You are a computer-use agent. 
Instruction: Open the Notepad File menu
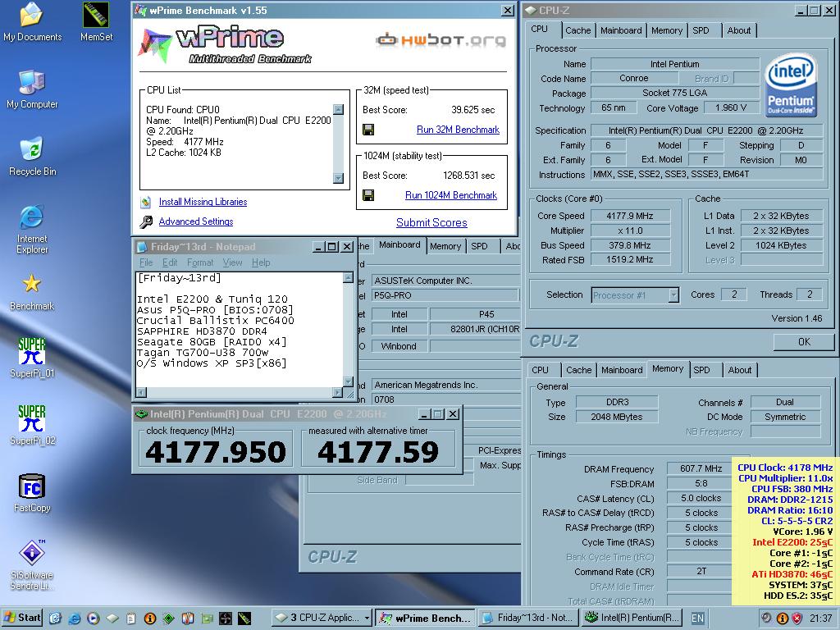point(146,262)
